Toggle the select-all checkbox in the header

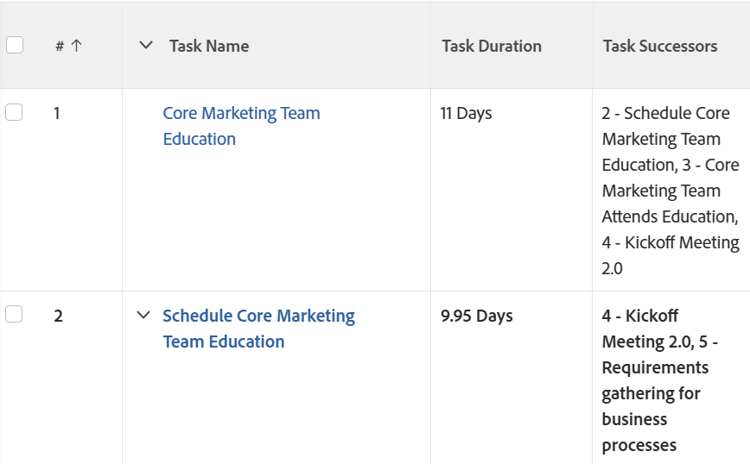(x=14, y=45)
